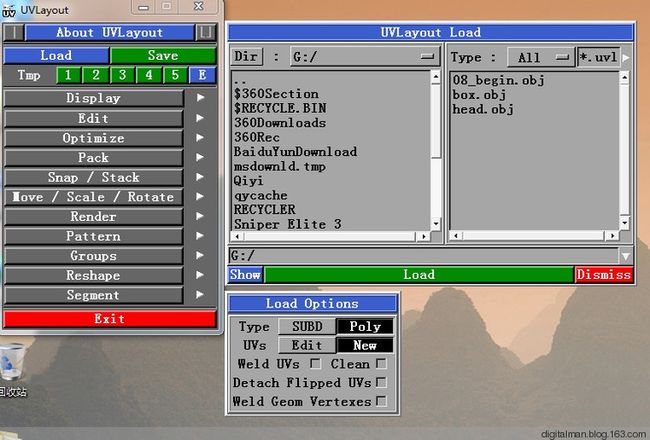Expand the Optimize panel arrow

click(x=201, y=137)
